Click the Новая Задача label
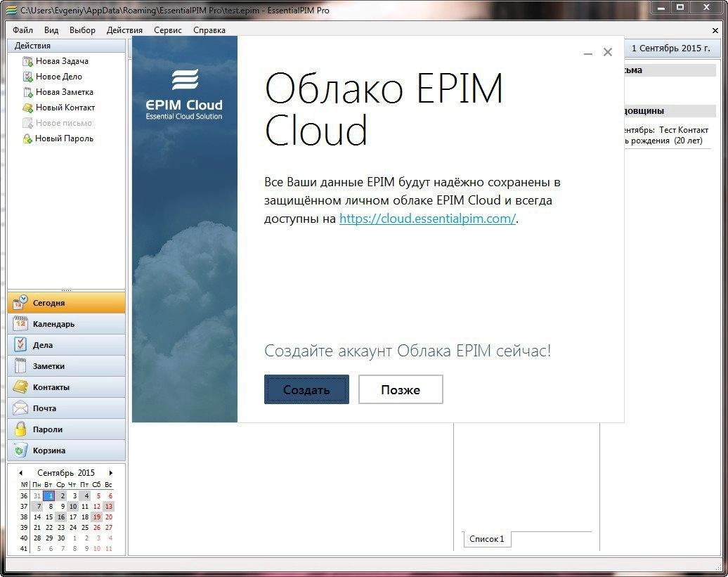728x577 pixels. point(62,61)
